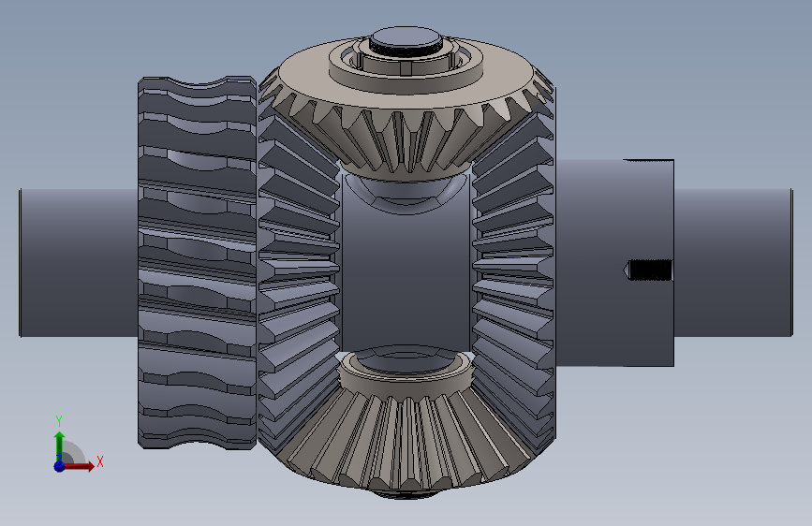
Task: Select the bottom tan bevel pinion gear
Action: (x=406, y=422)
